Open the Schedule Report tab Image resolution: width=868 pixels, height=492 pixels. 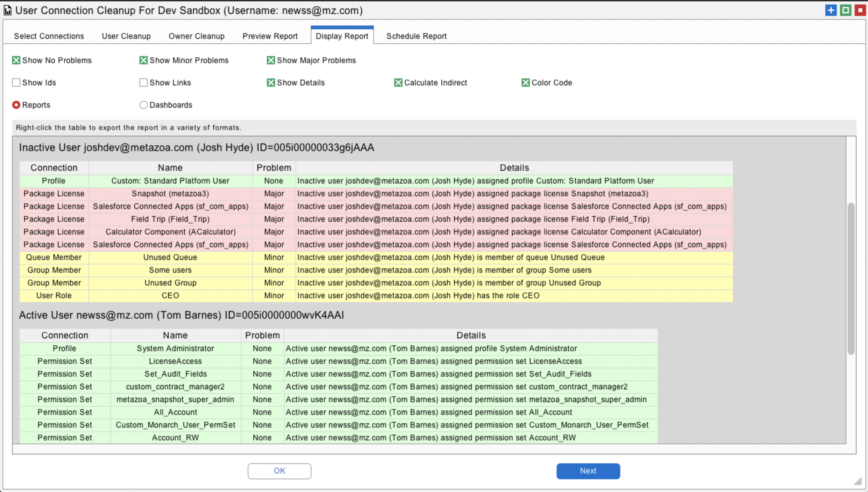pyautogui.click(x=416, y=36)
